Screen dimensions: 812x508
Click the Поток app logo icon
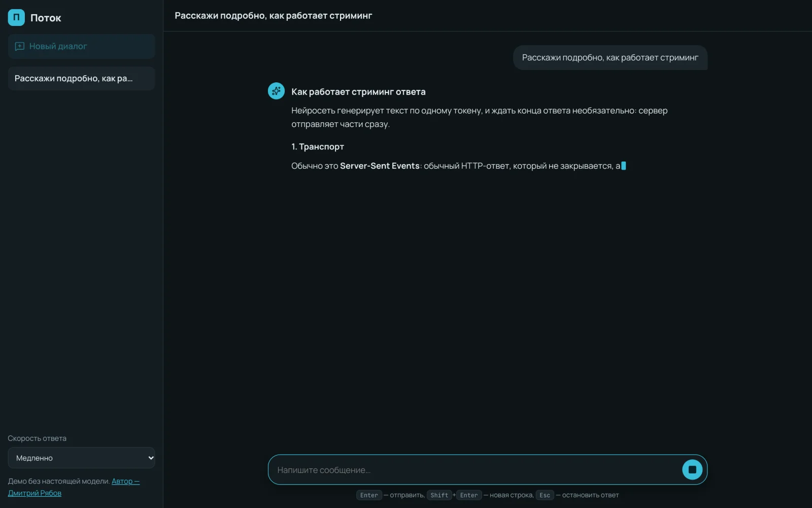16,18
